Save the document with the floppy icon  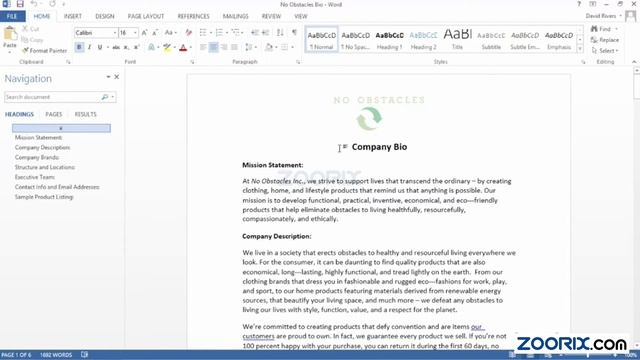pos(20,4)
